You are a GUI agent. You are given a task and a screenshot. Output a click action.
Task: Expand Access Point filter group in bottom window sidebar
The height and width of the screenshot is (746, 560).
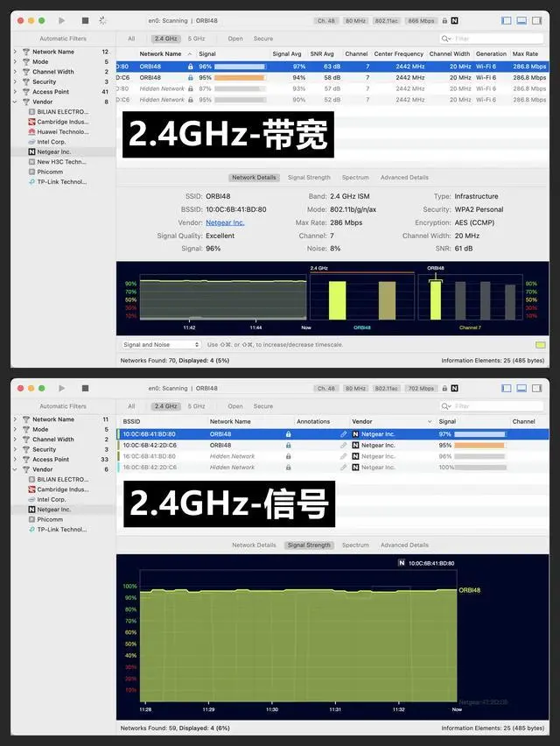[x=15, y=459]
